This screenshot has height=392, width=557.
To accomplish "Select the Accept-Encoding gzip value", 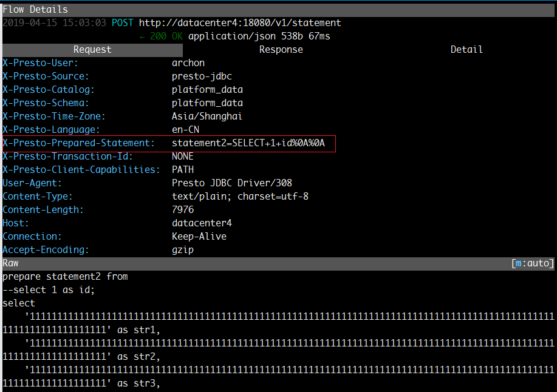I will [x=182, y=249].
